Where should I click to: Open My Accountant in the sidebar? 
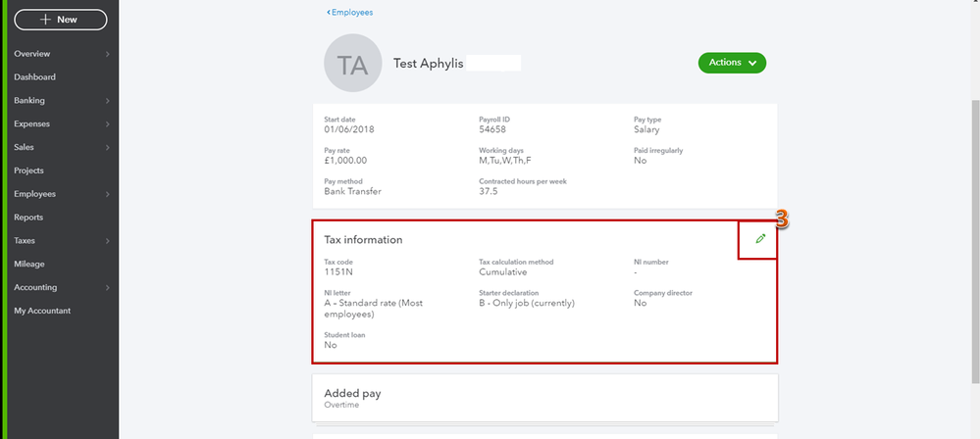pyautogui.click(x=42, y=311)
